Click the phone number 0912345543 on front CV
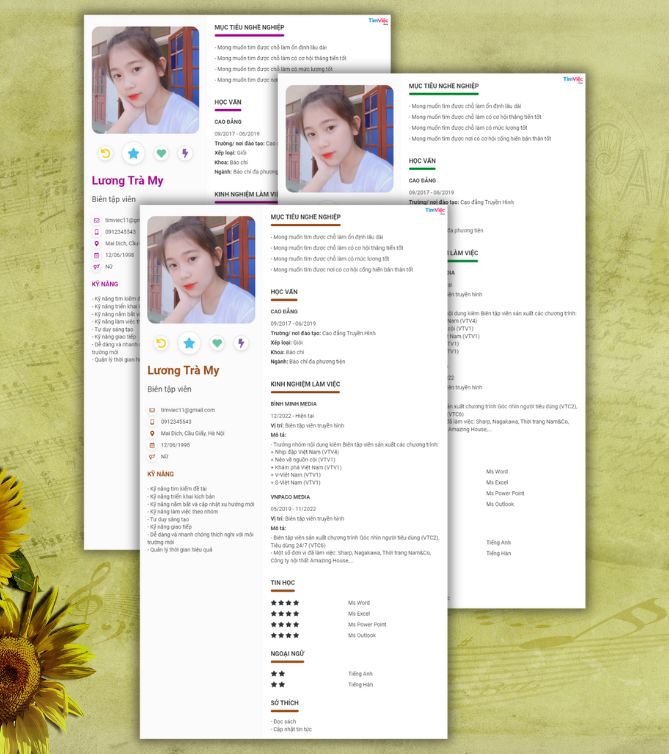The height and width of the screenshot is (754, 669). 176,422
